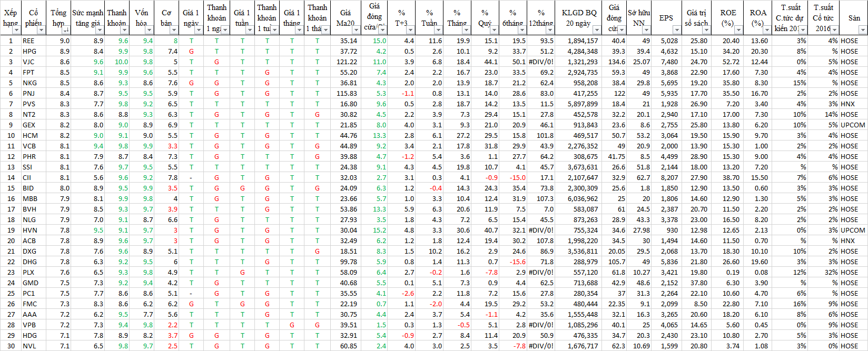This screenshot has height=351, width=868.
Task: Open the Sàn exchange column filter
Action: (863, 30)
